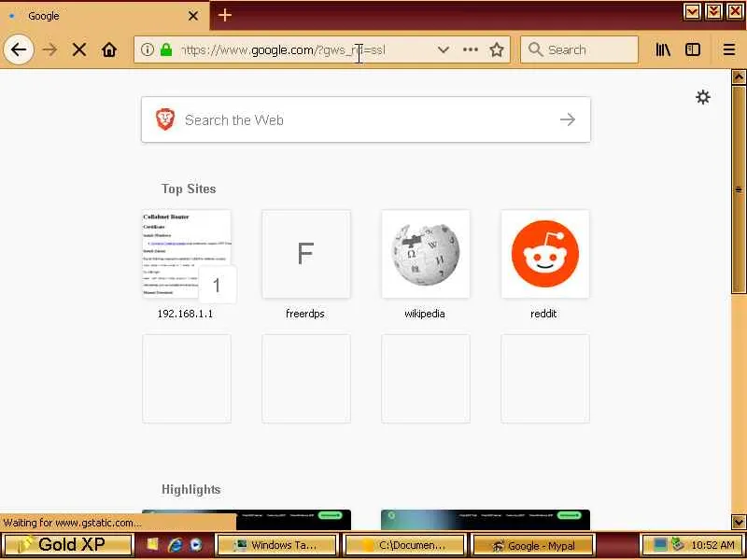
Task: Close the Google tab
Action: point(193,16)
